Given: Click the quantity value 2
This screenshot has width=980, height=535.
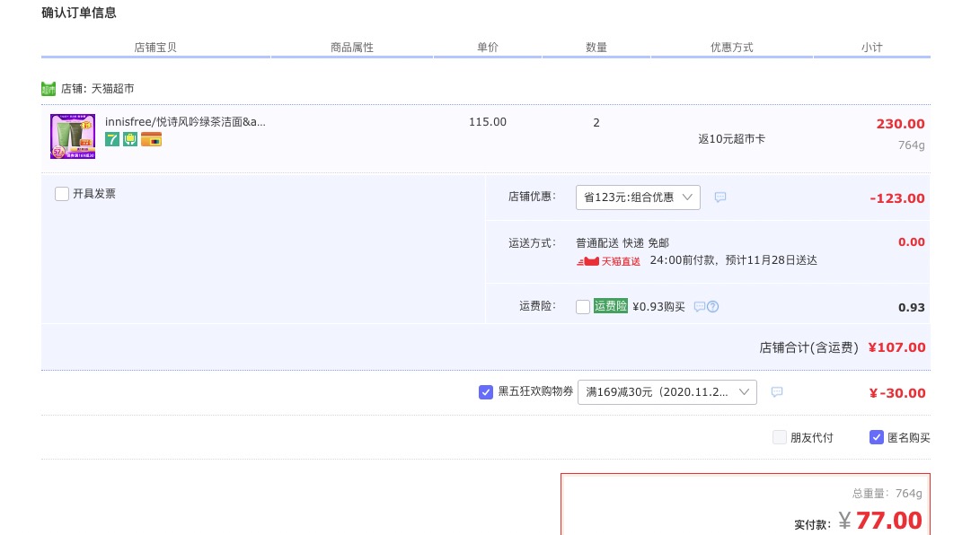Looking at the screenshot, I should coord(596,122).
